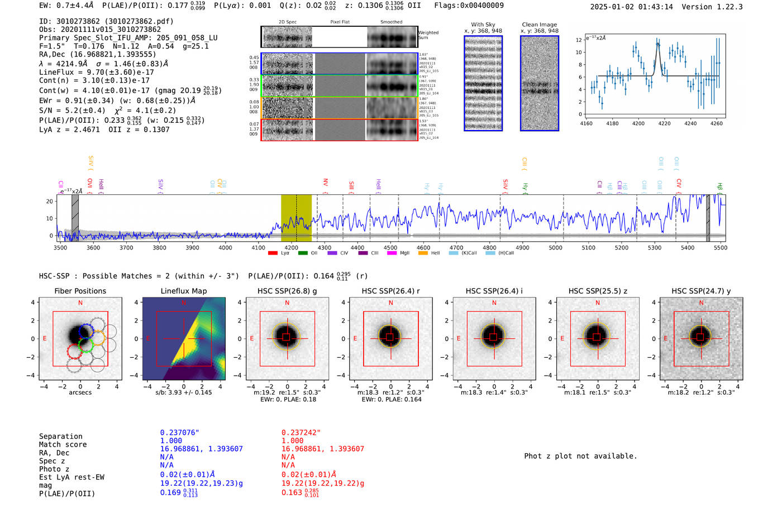The height and width of the screenshot is (532, 782).
Task: Click the red Lyα legend swatch
Action: point(273,253)
